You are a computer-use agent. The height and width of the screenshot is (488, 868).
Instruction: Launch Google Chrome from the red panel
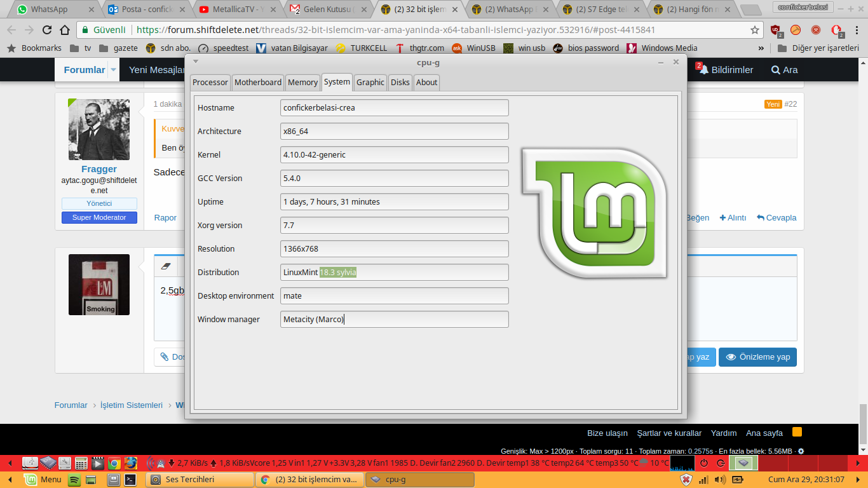tap(114, 463)
